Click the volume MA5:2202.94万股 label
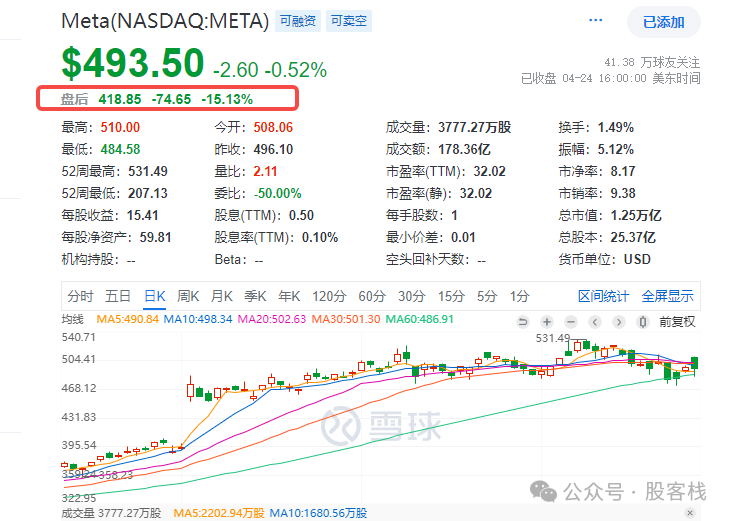Image resolution: width=730 pixels, height=521 pixels. pyautogui.click(x=219, y=513)
